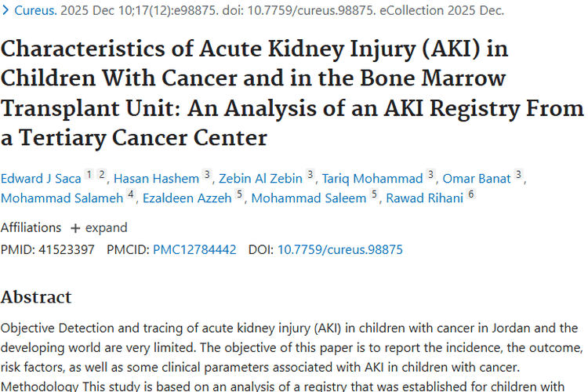Click the plus icon beside expand
Viewport: 588px width, 392px height.
click(75, 228)
